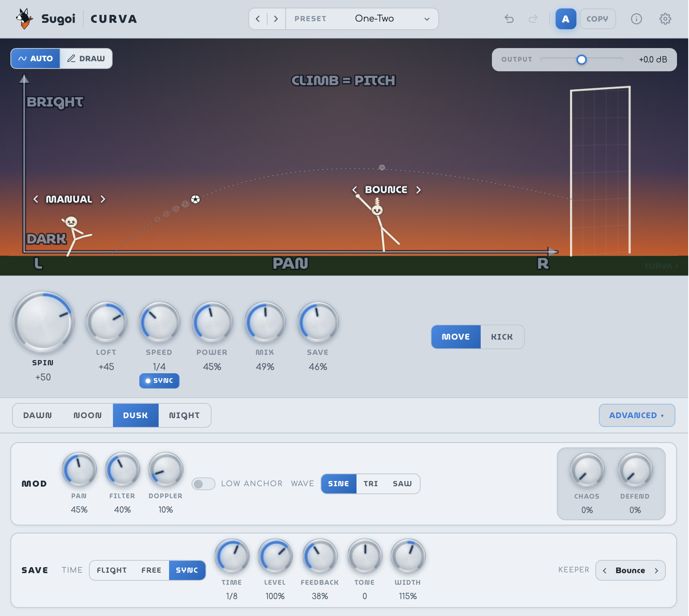Click the kicker stick figure
689x616 pixels.
76,236
